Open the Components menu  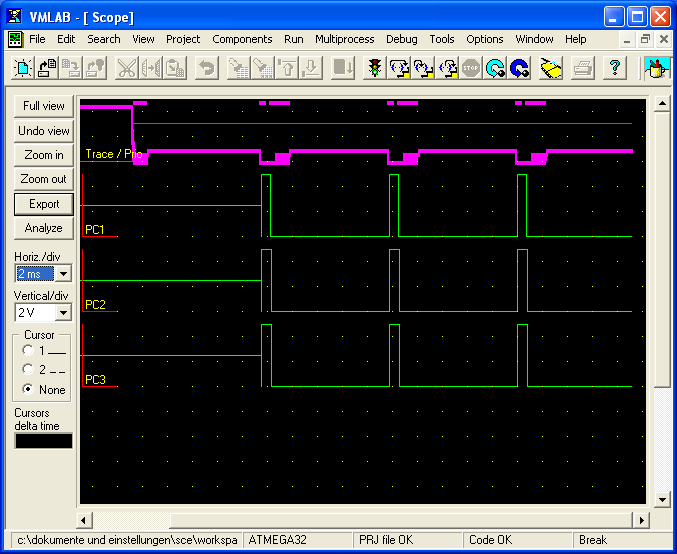(242, 39)
